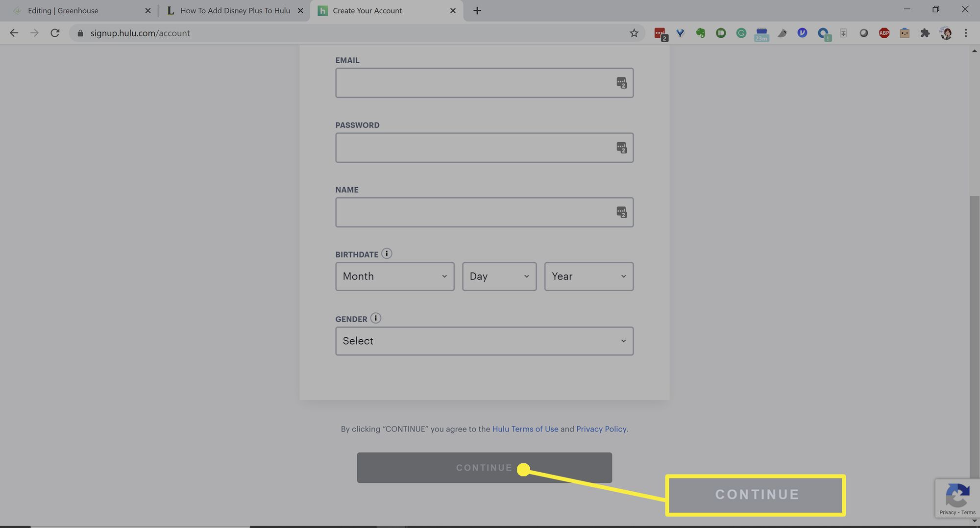Image resolution: width=980 pixels, height=528 pixels.
Task: Click the gray sphere extension icon
Action: (x=864, y=33)
